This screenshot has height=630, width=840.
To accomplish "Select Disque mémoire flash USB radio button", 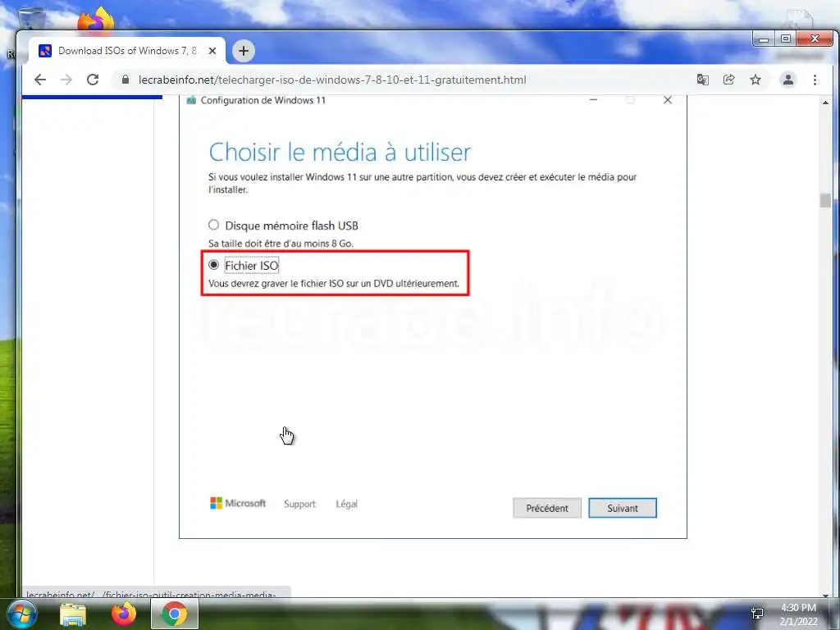I will click(x=214, y=225).
